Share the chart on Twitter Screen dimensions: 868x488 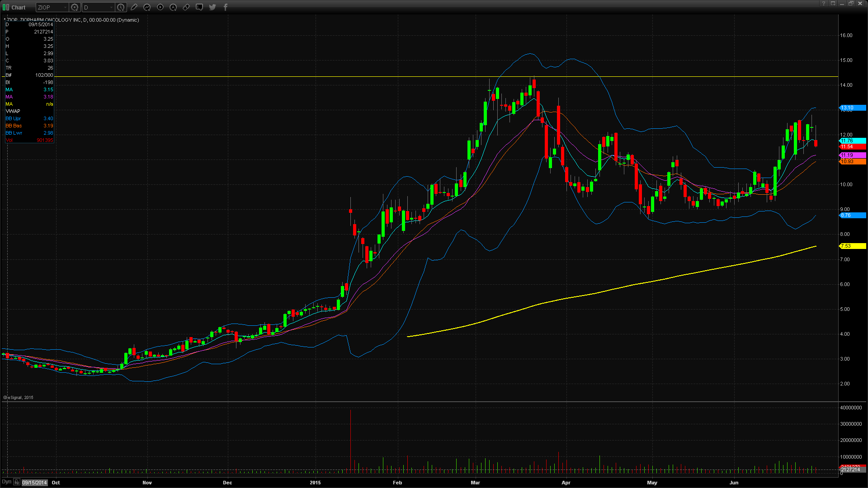pos(212,7)
